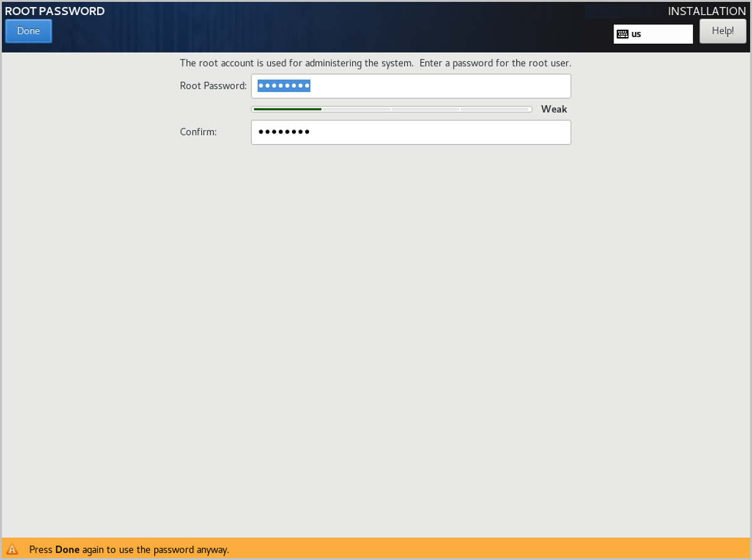Click the ROOT PASSWORD screen title
752x560 pixels.
pos(53,11)
